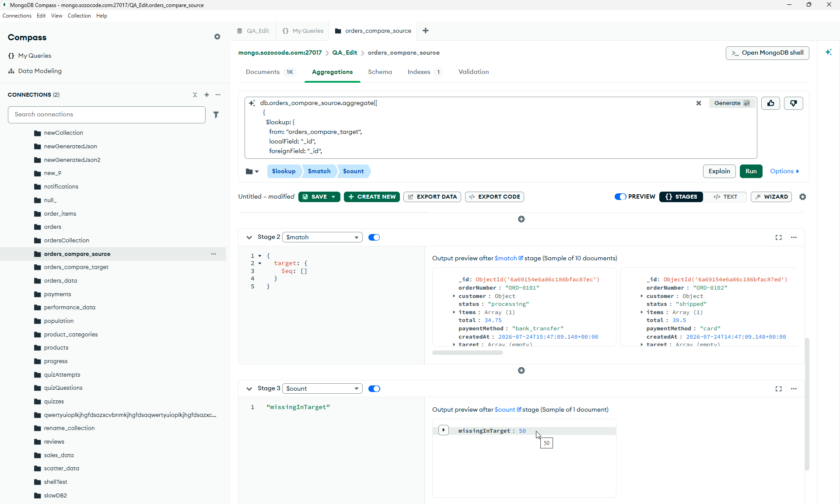
Task: Expand items array in ORD-0102 document
Action: click(x=642, y=312)
